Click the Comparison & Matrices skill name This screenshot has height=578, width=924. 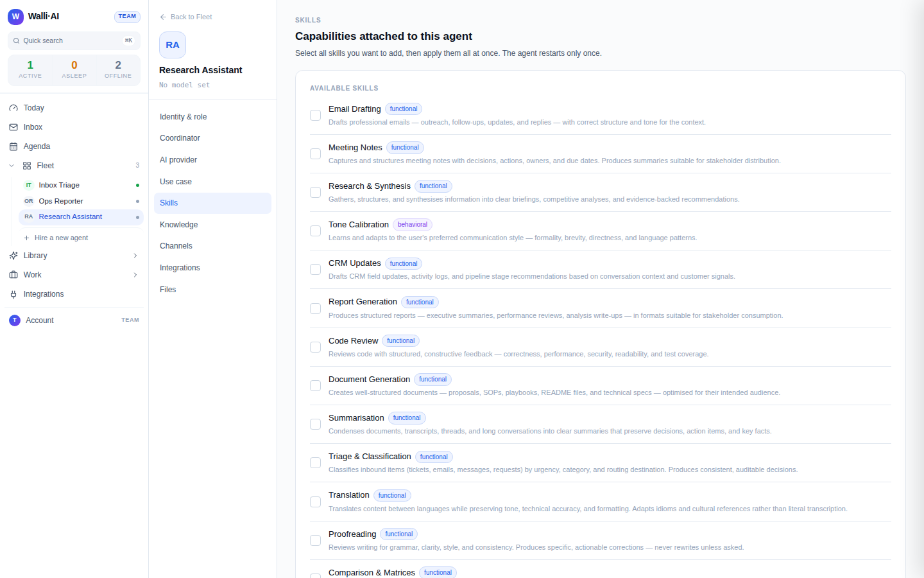pyautogui.click(x=372, y=573)
